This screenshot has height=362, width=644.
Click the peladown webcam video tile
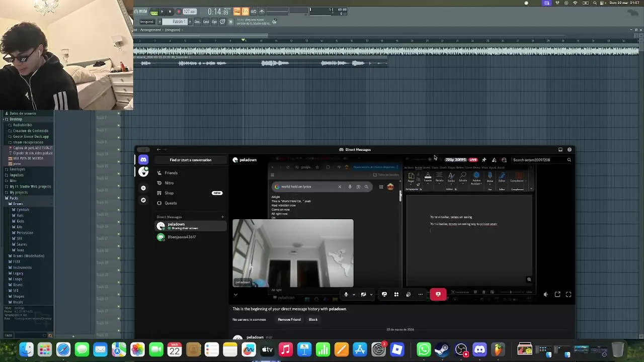coord(293,253)
